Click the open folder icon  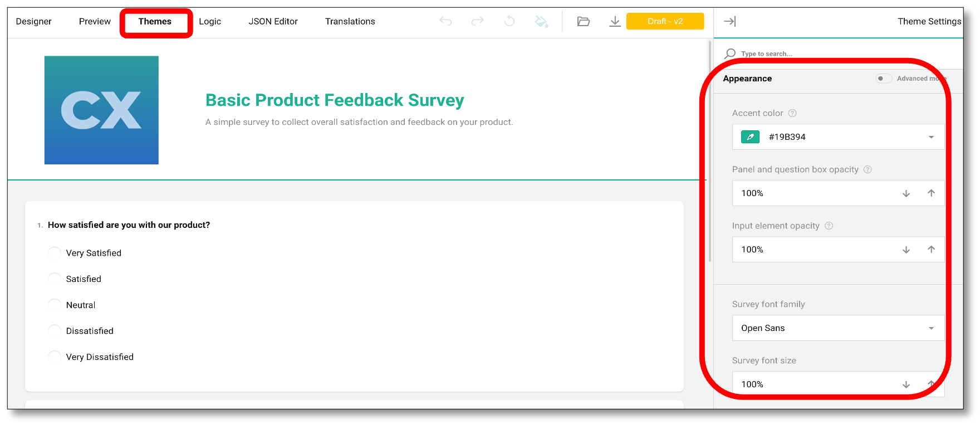coord(583,21)
